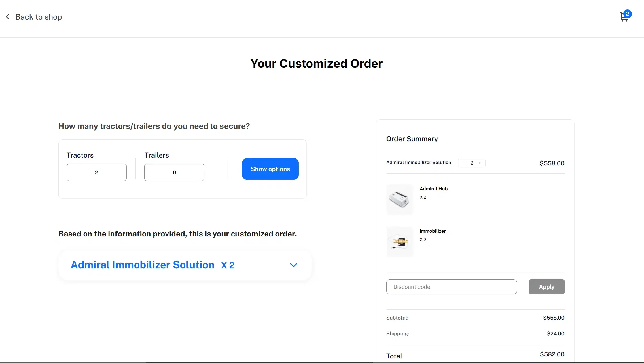This screenshot has width=644, height=363.
Task: Click the Admiral Immobilizer Solution summary label
Action: 418,163
